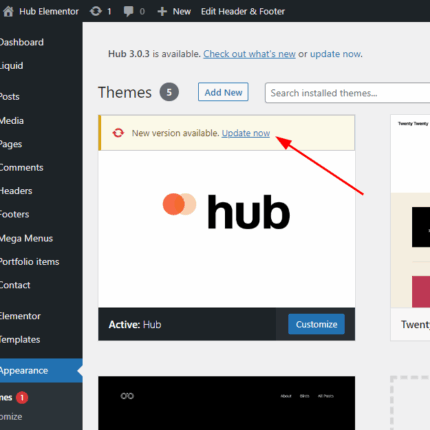Open Footers in sidebar
This screenshot has width=430, height=430.
tap(14, 214)
